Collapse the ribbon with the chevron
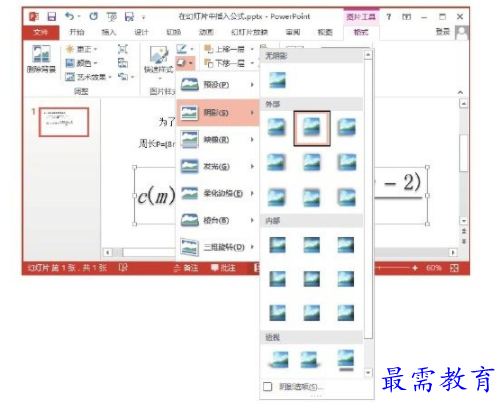Screen dimensions: 503x411 (460, 92)
